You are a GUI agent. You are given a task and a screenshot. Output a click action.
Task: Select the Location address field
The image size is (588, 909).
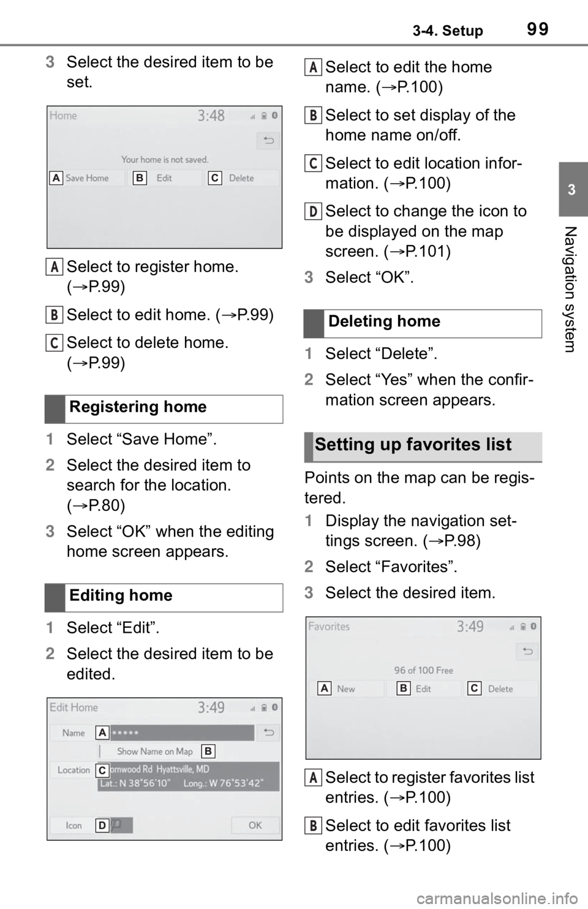click(x=187, y=776)
